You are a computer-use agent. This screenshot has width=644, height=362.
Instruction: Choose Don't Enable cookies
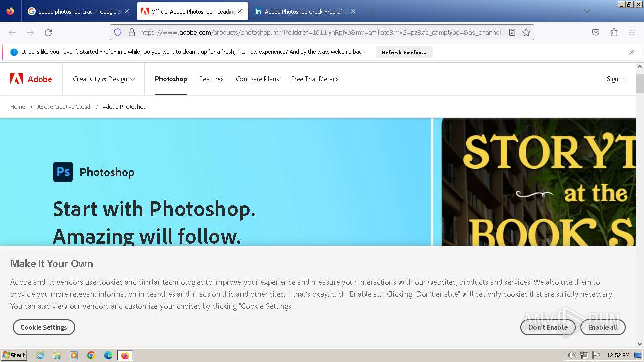coord(547,327)
